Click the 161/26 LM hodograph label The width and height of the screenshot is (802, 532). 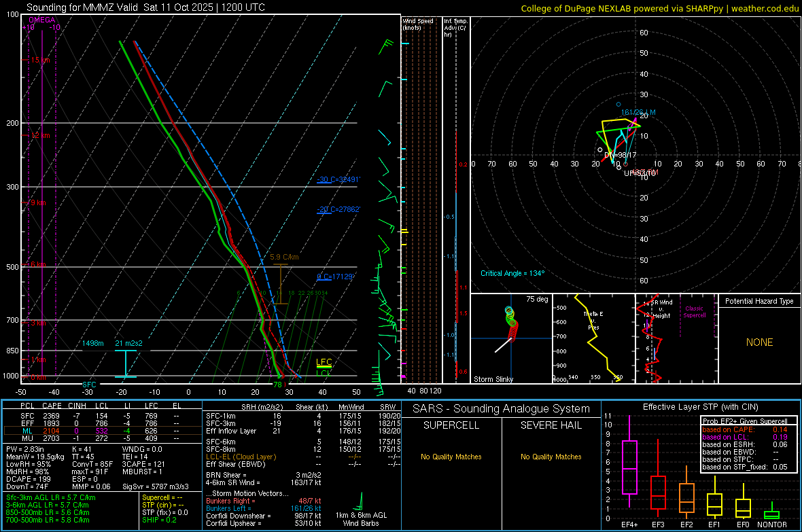point(638,112)
